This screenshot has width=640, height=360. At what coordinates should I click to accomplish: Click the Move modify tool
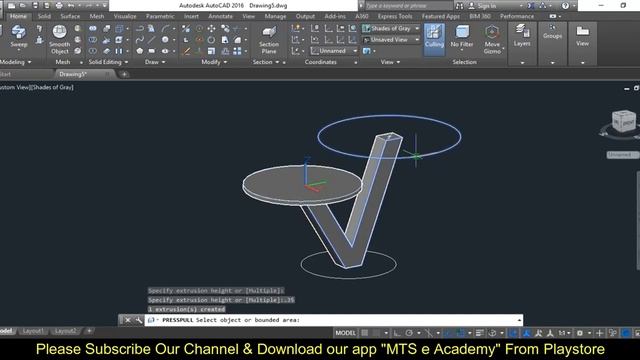point(211,29)
